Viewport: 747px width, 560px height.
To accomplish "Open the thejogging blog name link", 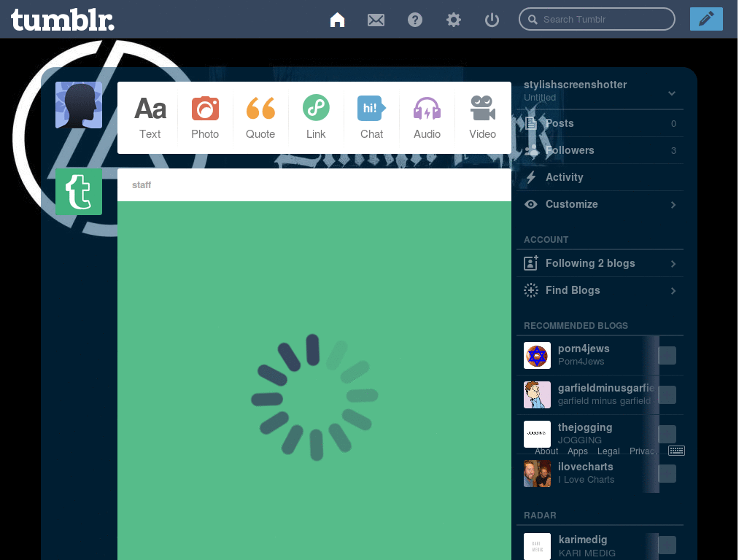I will (585, 427).
